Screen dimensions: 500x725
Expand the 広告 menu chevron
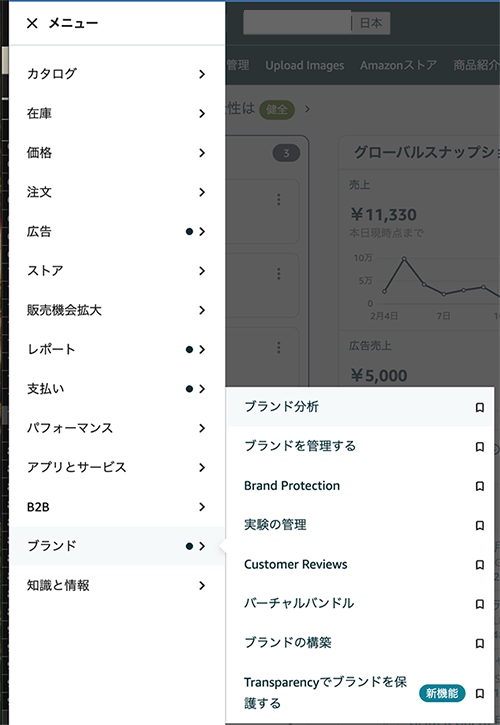tap(202, 231)
